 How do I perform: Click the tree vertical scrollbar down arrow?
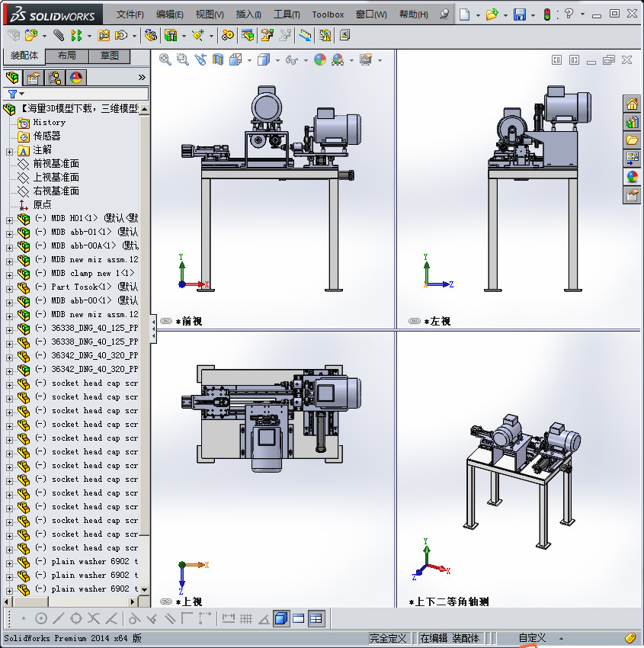click(x=144, y=589)
